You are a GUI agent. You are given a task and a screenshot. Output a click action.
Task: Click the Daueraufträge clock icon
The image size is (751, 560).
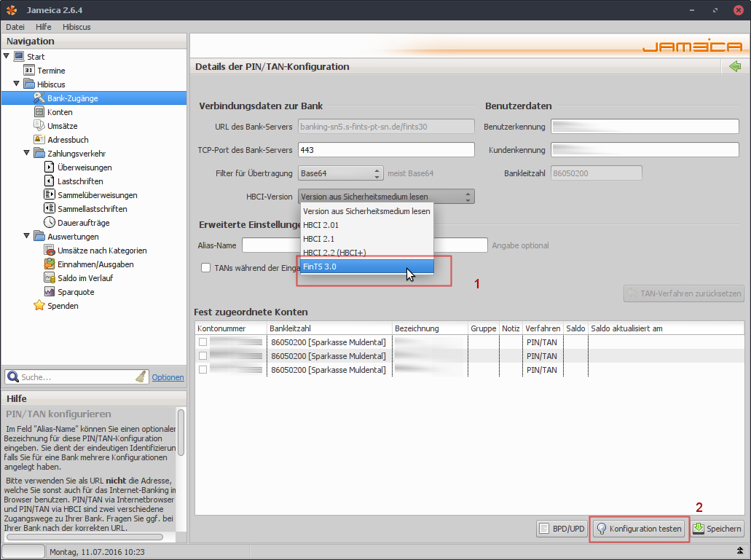[49, 223]
